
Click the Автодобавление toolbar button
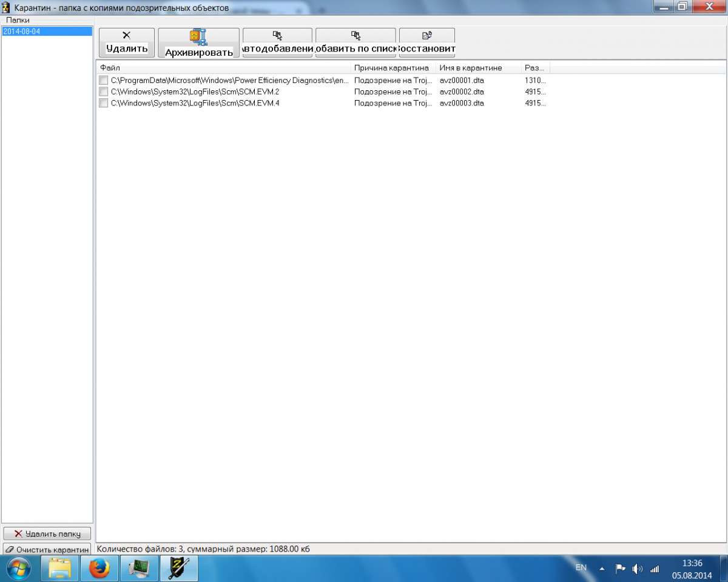(277, 43)
